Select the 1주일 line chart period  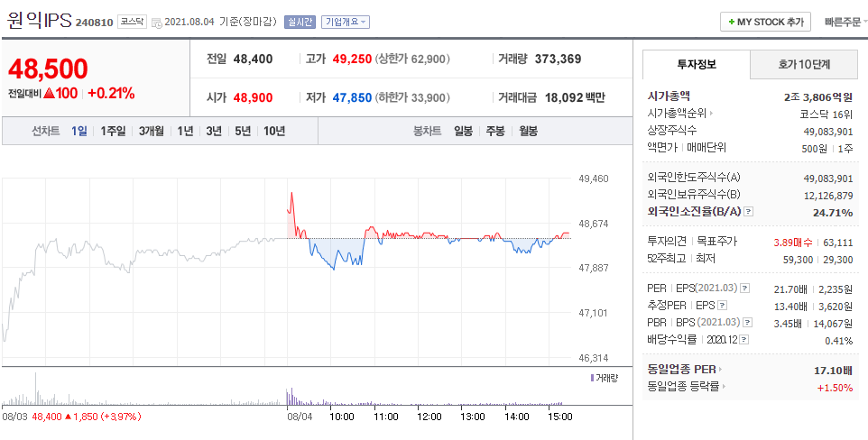(x=113, y=131)
